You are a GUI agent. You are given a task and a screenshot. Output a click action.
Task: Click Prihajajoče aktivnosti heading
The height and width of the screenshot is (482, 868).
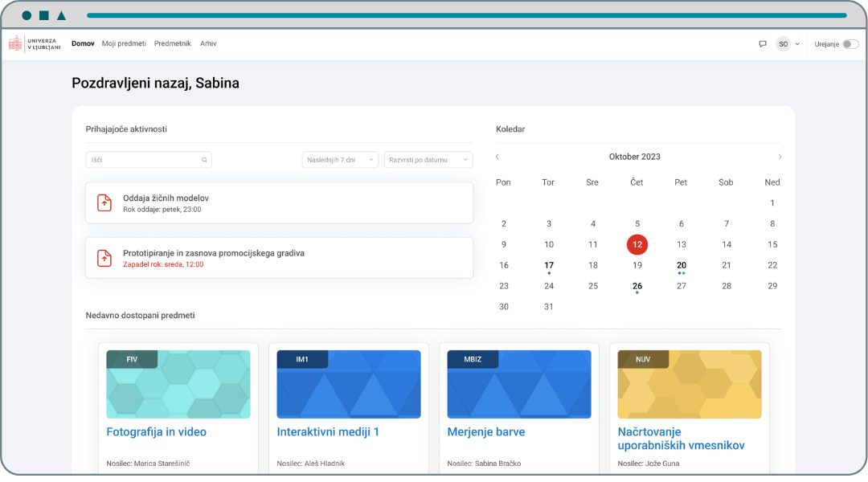pyautogui.click(x=126, y=129)
